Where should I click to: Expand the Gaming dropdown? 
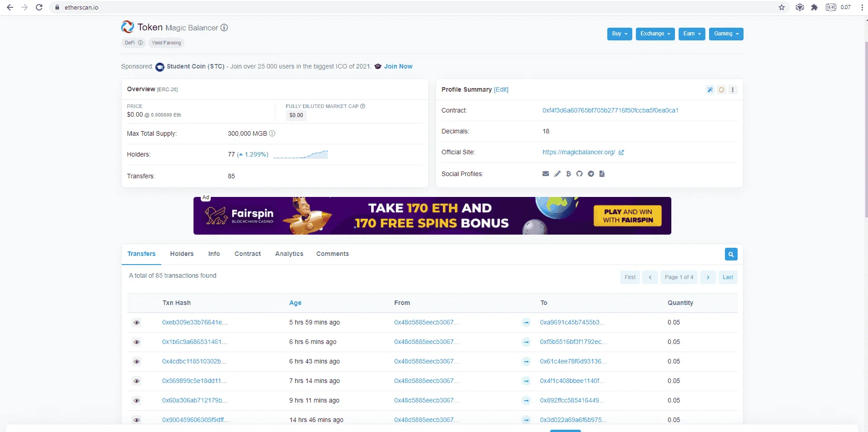[x=726, y=34]
